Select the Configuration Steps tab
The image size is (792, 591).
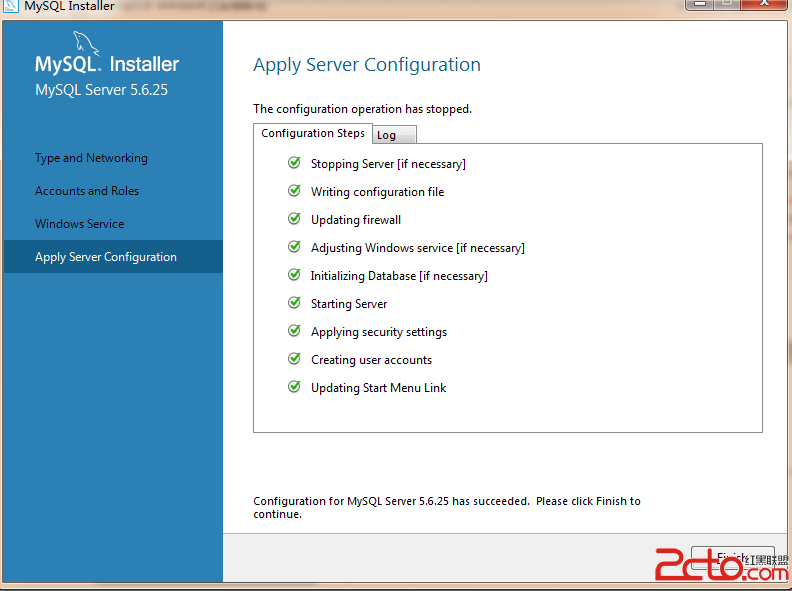[313, 133]
